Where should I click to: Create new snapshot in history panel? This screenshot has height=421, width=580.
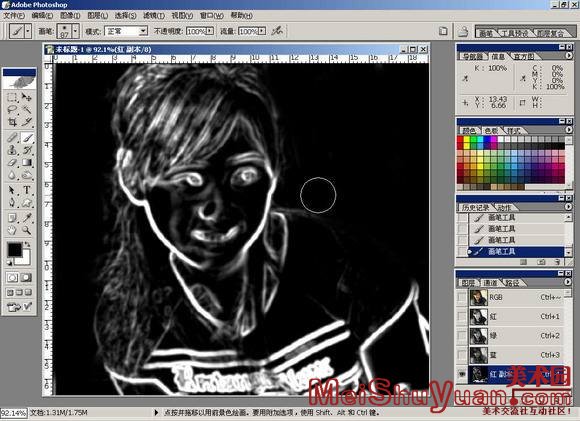tap(540, 262)
